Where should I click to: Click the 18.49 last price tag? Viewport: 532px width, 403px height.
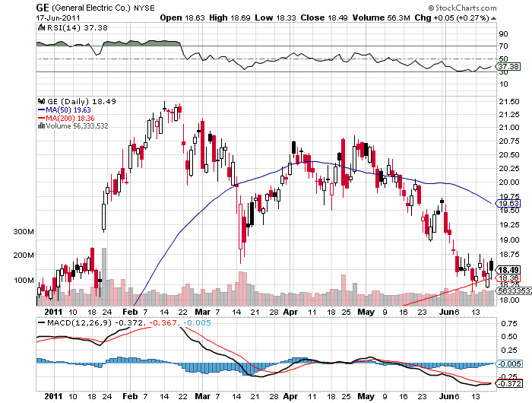coord(508,270)
